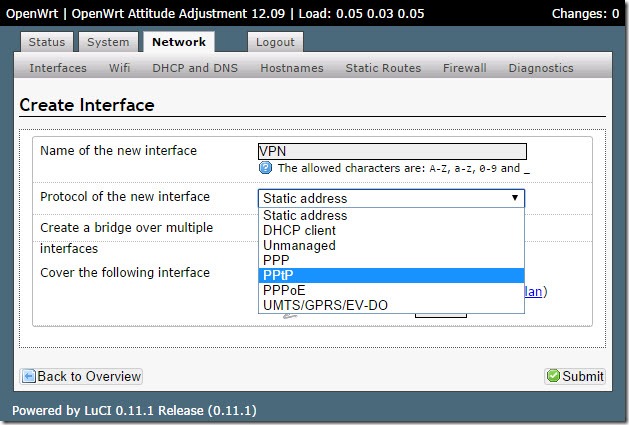Click the Logout tab
The height and width of the screenshot is (425, 629).
tap(275, 42)
